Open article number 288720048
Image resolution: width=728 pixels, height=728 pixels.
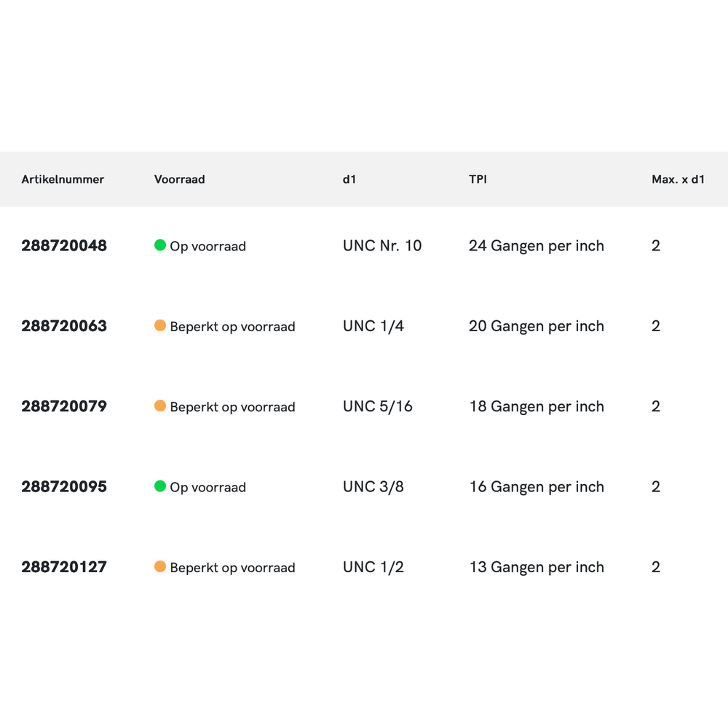tap(64, 246)
